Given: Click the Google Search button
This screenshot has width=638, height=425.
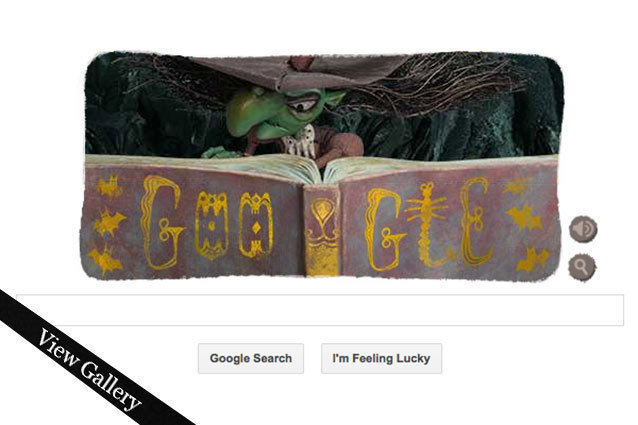Looking at the screenshot, I should pos(251,358).
